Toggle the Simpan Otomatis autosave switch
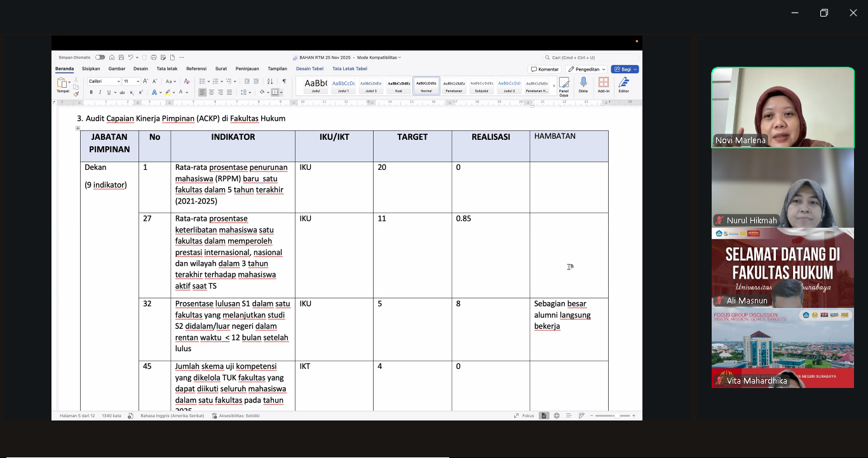 point(100,57)
